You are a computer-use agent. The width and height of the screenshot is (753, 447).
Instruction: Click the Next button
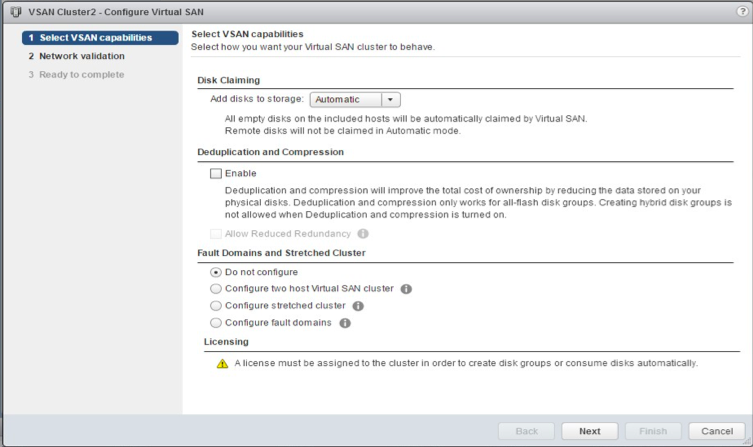point(589,431)
